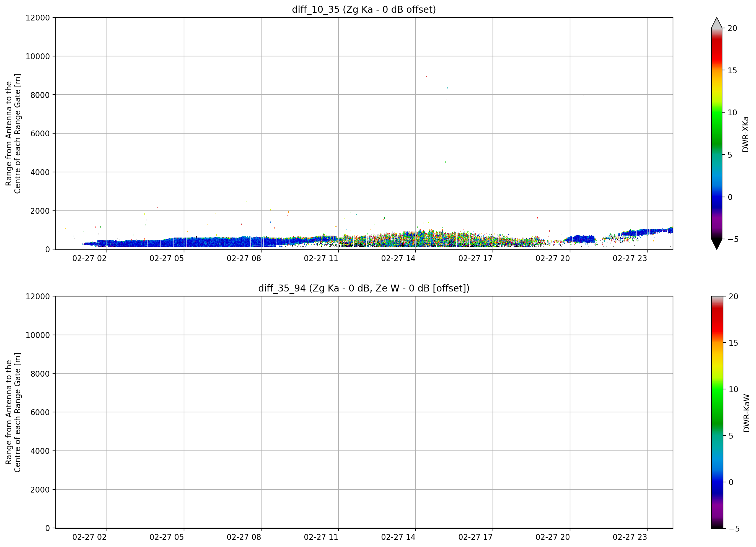The height and width of the screenshot is (547, 756).
Task: Click the "02-27 17" x-tick of the bottom plot
Action: click(475, 537)
